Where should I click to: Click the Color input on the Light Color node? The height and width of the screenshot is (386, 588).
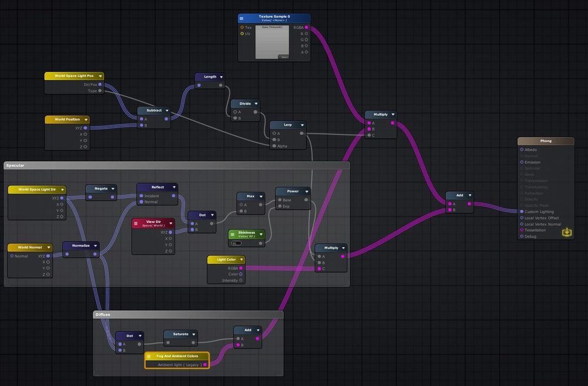coord(239,274)
